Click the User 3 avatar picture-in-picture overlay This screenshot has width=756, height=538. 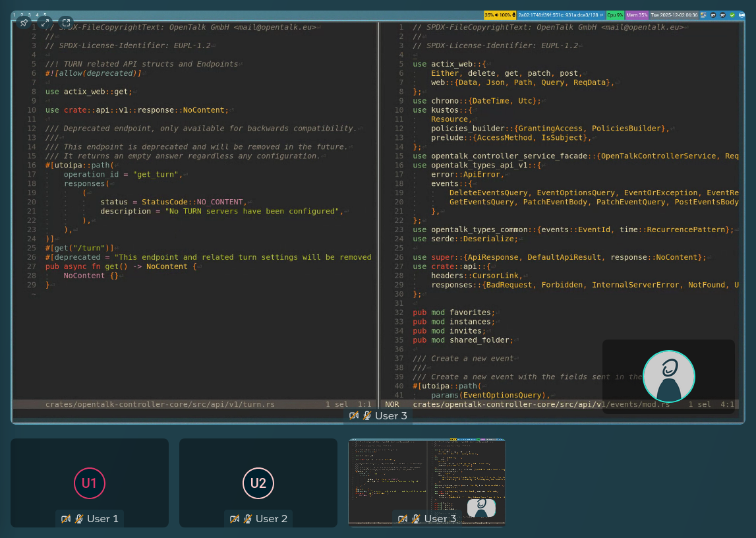(668, 376)
